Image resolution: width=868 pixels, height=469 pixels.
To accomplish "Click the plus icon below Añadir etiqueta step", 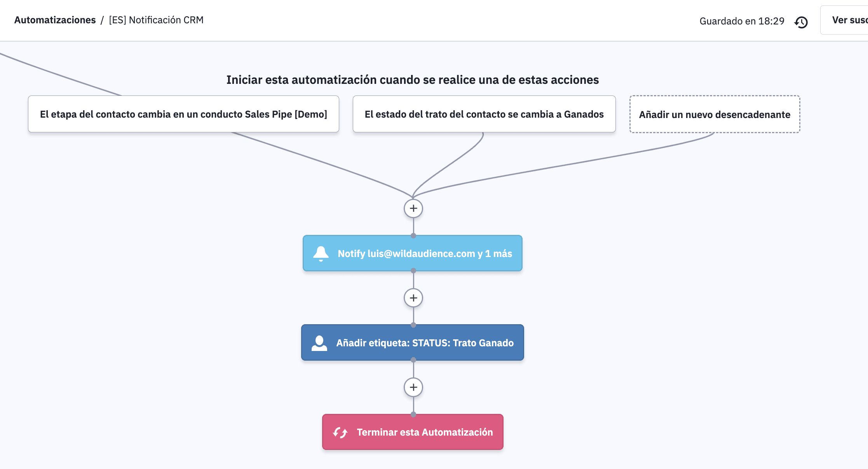I will click(413, 387).
